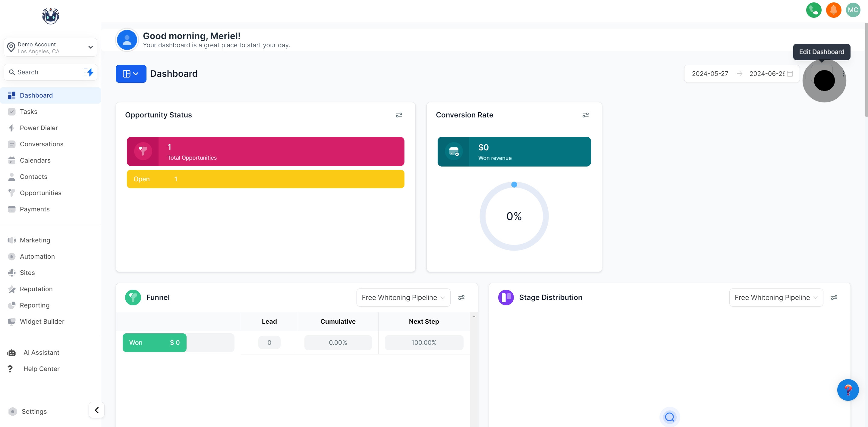
Task: Open Widget Builder from sidebar
Action: point(42,322)
